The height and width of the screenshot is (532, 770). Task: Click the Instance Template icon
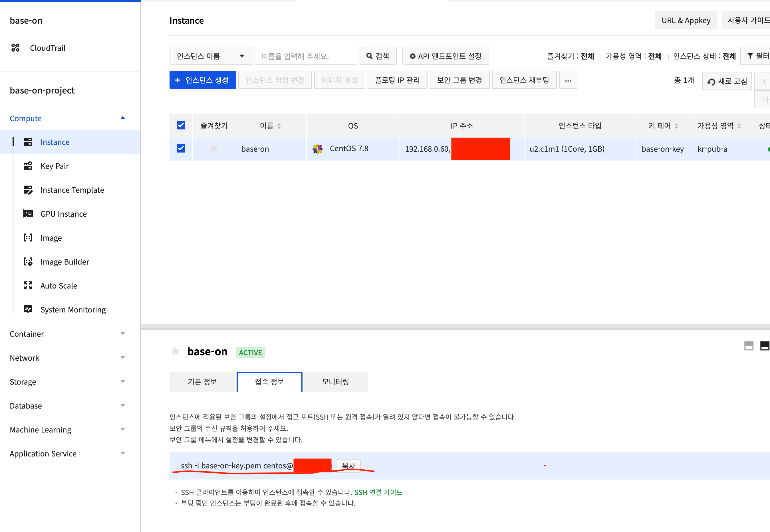coord(28,190)
